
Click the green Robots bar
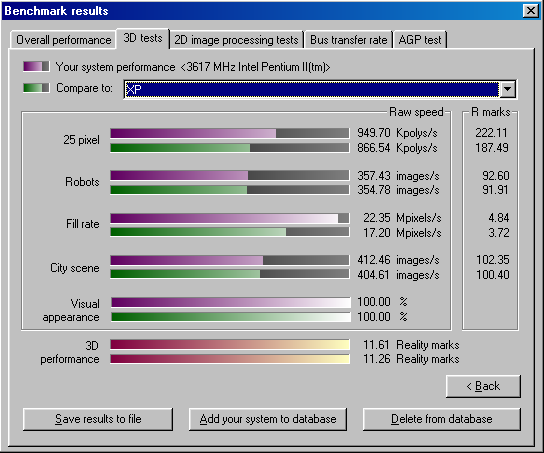click(x=230, y=190)
